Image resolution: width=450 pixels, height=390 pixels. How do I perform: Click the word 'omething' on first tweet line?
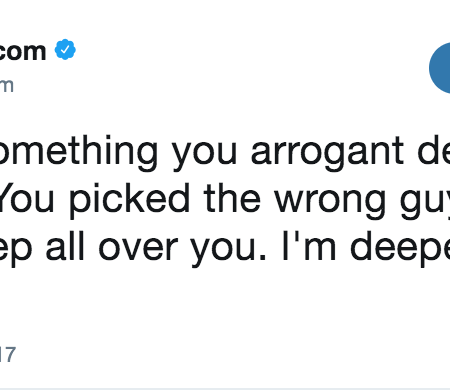[x=79, y=153]
